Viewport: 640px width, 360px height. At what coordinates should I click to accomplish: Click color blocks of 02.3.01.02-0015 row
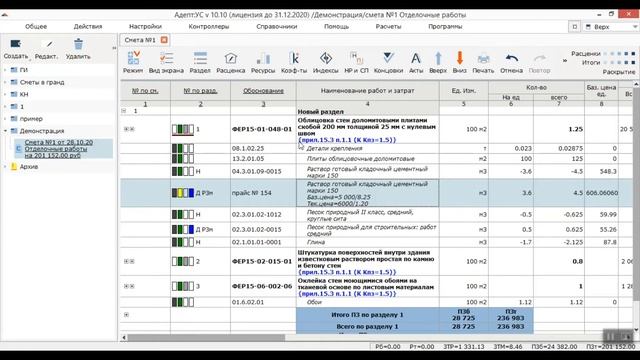[183, 229]
